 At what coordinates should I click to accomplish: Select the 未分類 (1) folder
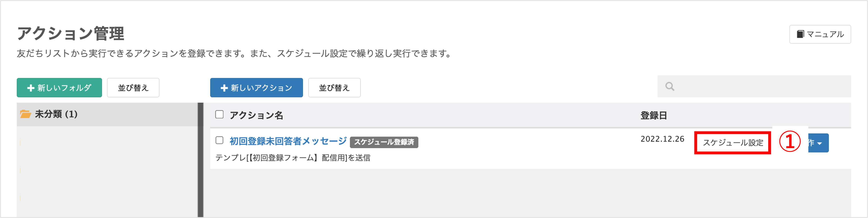point(108,114)
